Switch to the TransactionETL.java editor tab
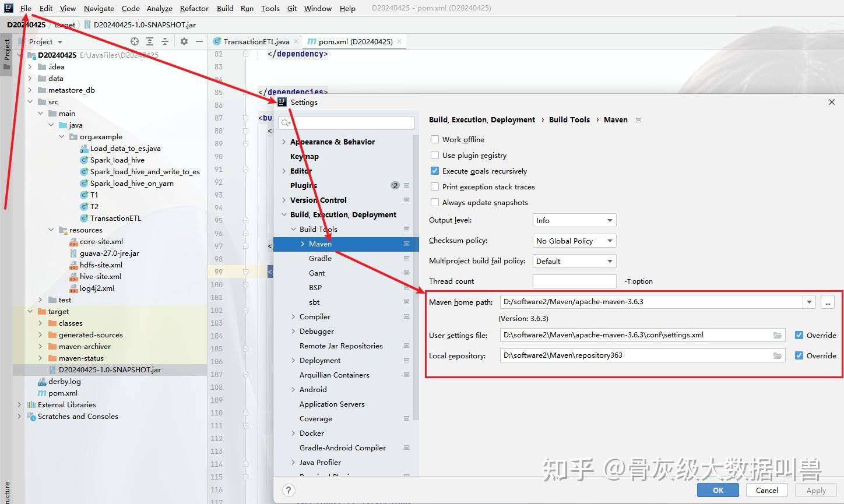 (255, 41)
